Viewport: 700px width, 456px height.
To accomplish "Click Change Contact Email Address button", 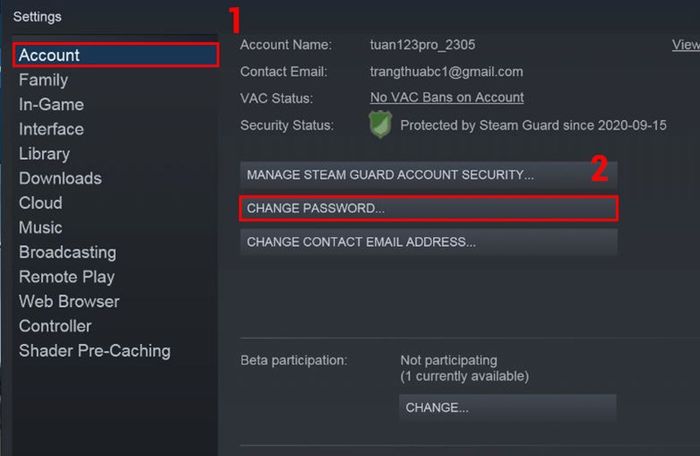I will pyautogui.click(x=428, y=242).
